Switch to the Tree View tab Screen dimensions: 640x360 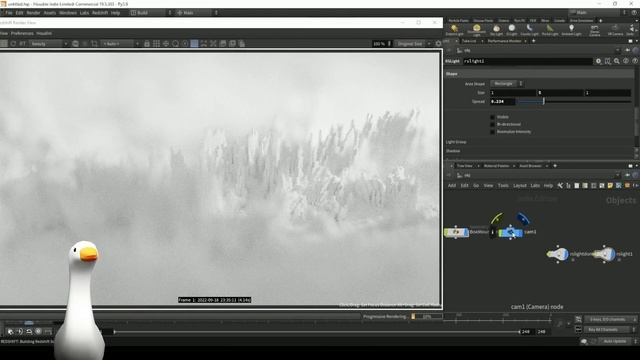[x=464, y=166]
